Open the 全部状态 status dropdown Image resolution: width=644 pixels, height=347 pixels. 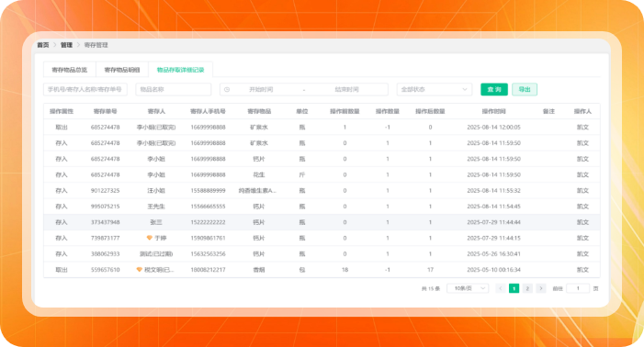(435, 89)
